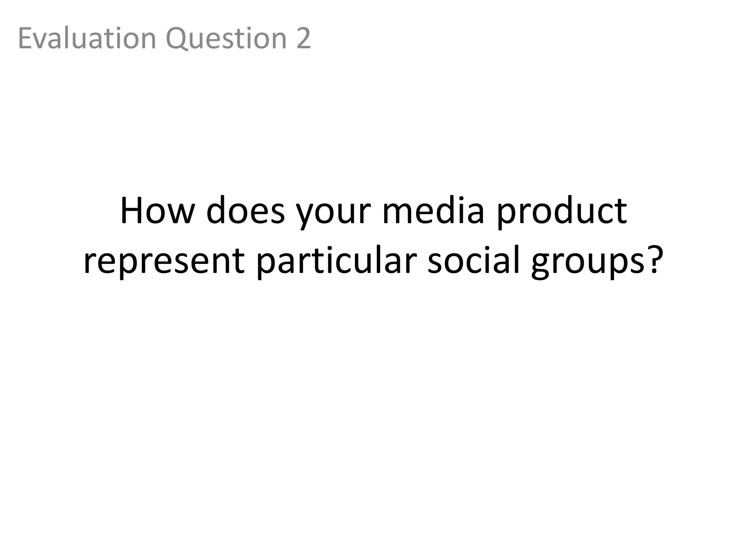Click the empty white area below the question
Screen dimensions: 747x560
373,419
